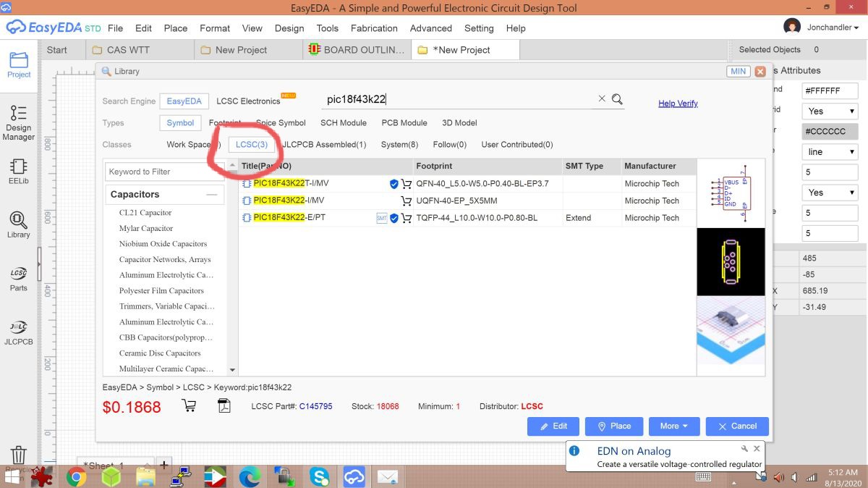
Task: Open the JLCPCB sidebar icon
Action: 19,332
